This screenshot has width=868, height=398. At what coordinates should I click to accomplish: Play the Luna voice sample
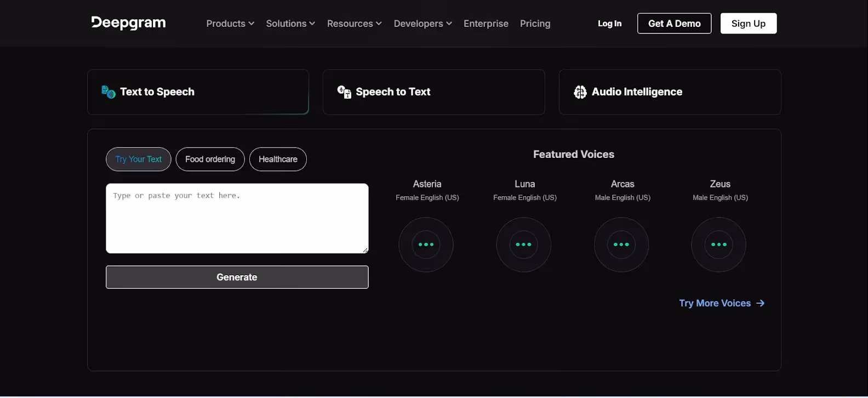tap(523, 245)
